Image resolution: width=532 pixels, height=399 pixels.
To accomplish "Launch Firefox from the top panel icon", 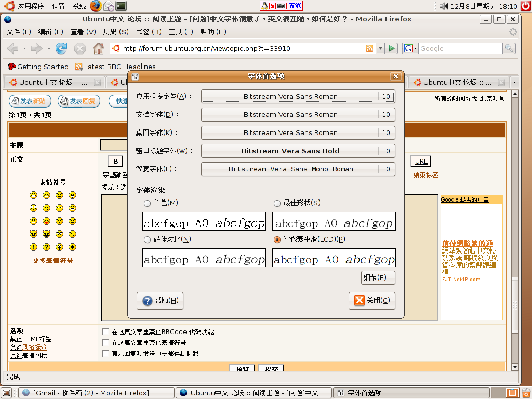I will click(96, 6).
